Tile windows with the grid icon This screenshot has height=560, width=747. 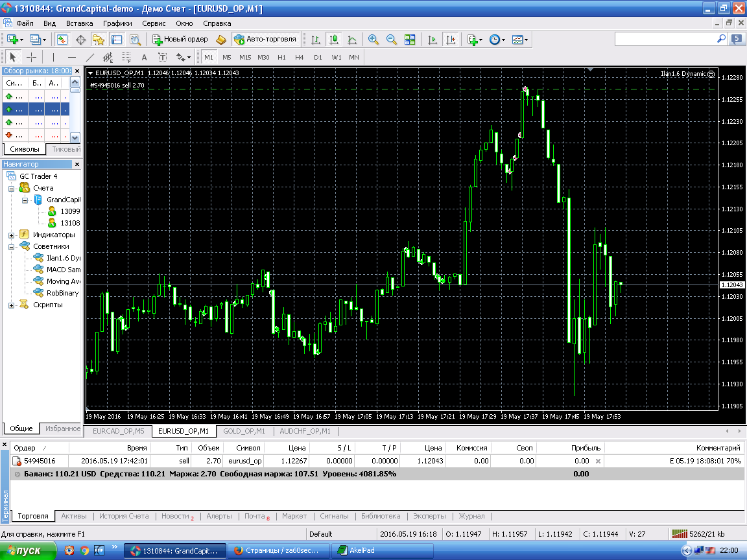tap(410, 40)
